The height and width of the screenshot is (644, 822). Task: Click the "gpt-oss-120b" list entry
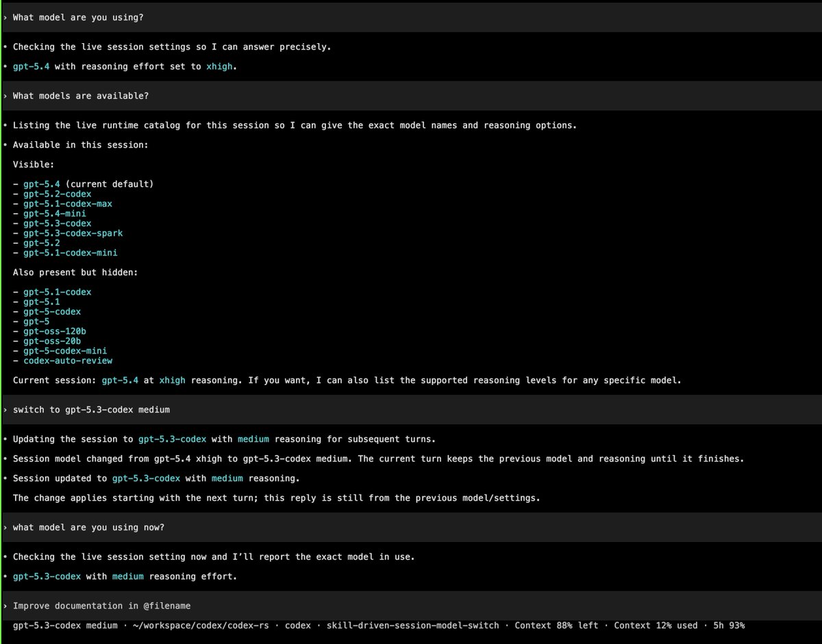pyautogui.click(x=55, y=332)
